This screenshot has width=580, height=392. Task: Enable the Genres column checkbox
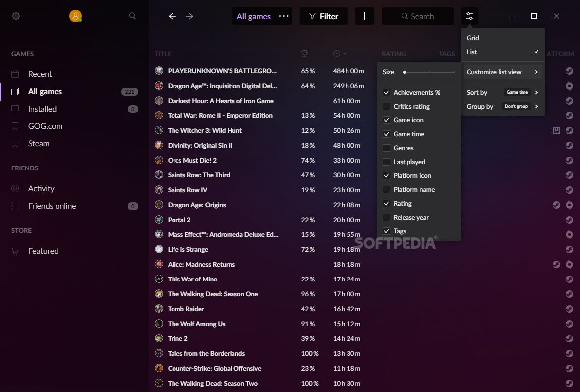click(386, 148)
